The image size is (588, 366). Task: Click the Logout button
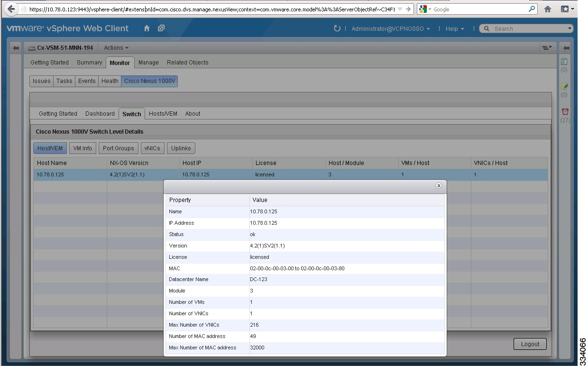coord(530,344)
